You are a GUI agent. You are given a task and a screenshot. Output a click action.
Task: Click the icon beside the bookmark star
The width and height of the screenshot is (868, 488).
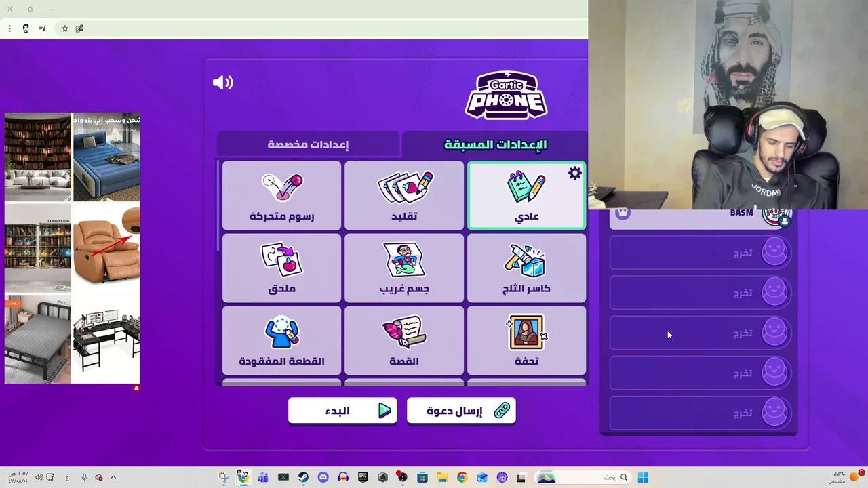click(x=79, y=28)
